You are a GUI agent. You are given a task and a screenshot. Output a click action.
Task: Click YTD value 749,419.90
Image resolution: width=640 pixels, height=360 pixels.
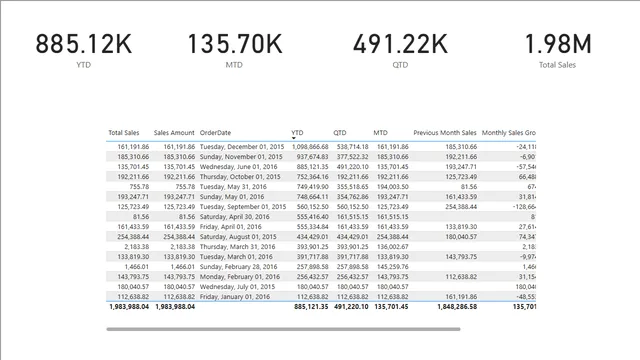[312, 187]
